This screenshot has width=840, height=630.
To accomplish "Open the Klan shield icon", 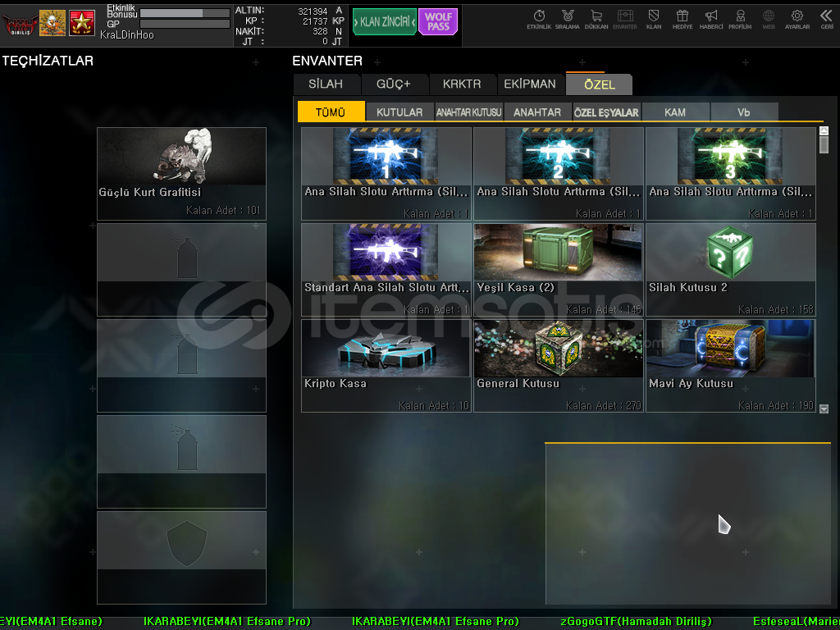I will tap(654, 20).
